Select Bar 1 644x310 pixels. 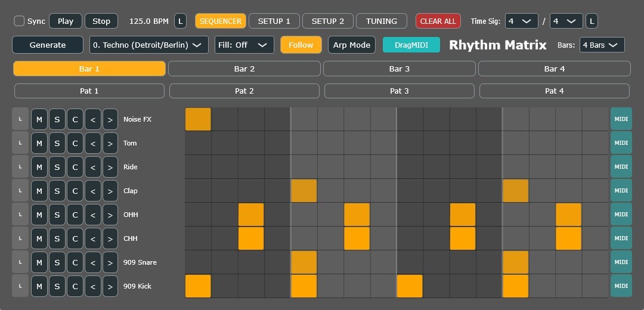[x=89, y=69]
